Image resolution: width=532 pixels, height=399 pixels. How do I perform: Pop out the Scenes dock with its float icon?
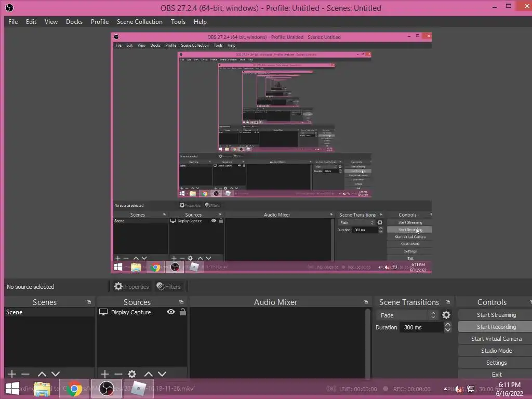(x=89, y=302)
